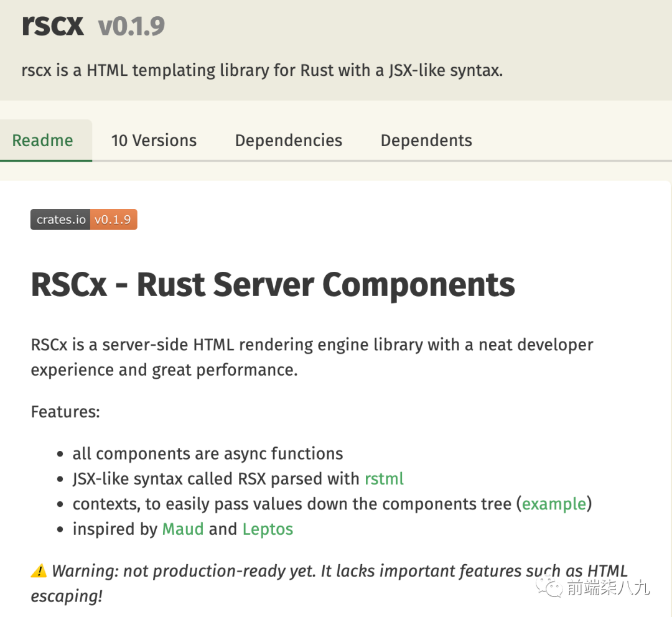Open the example link for contexts

pyautogui.click(x=554, y=504)
